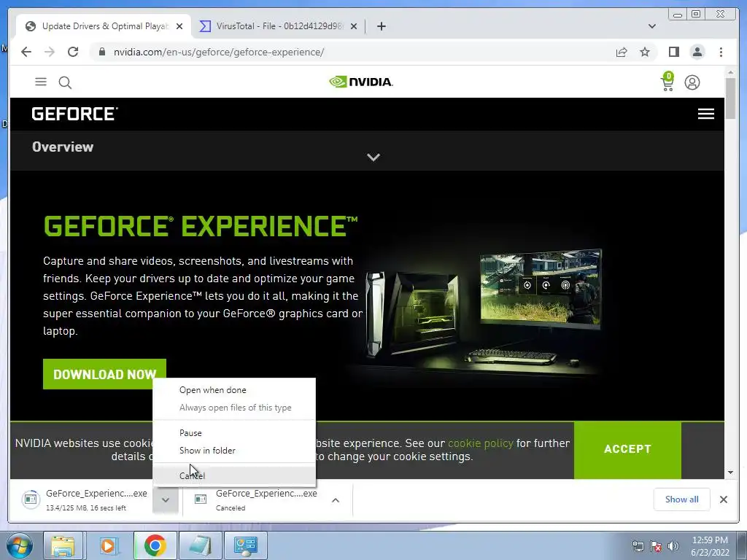Reload the NVIDIA page
The image size is (747, 560).
[73, 52]
